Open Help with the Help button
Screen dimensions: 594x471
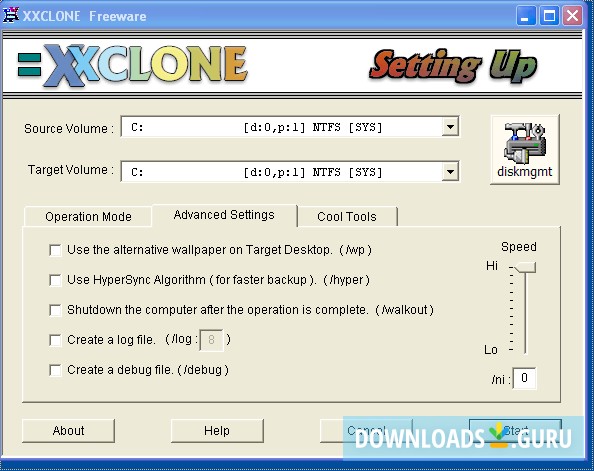pos(217,430)
